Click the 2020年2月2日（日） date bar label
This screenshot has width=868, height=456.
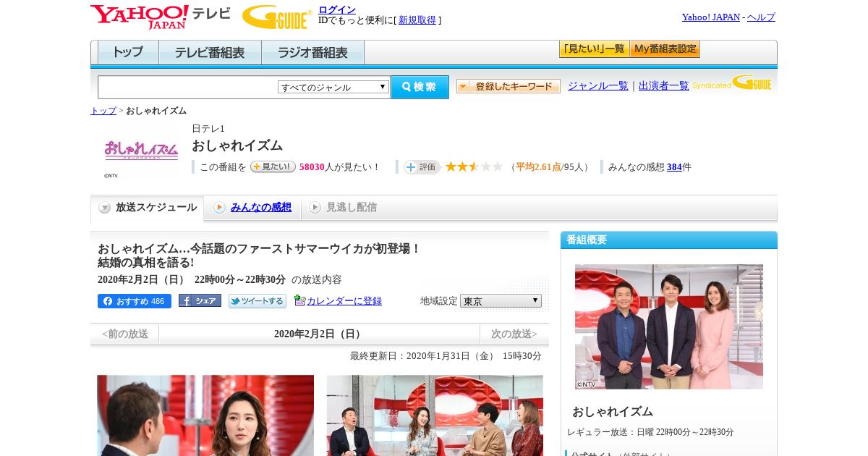[320, 334]
